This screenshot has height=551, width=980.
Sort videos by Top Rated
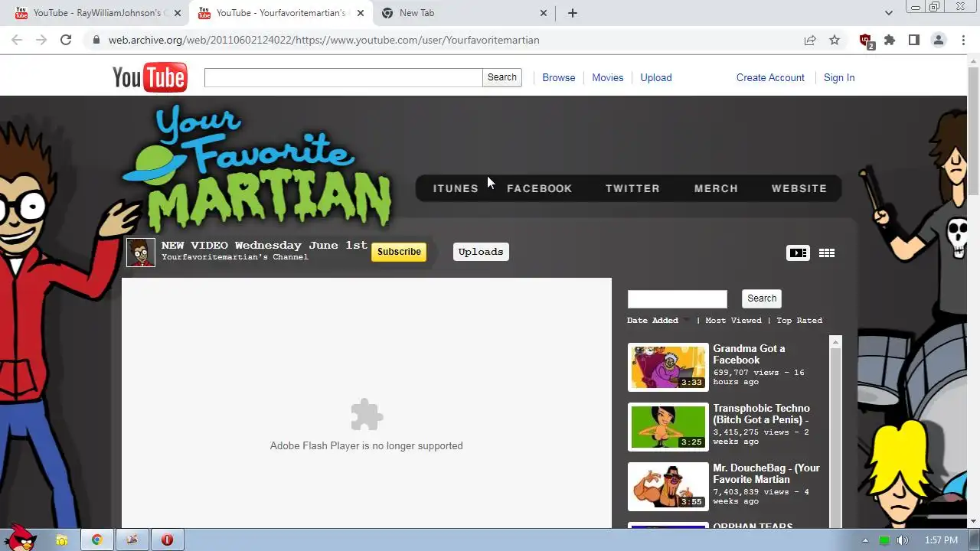799,321
